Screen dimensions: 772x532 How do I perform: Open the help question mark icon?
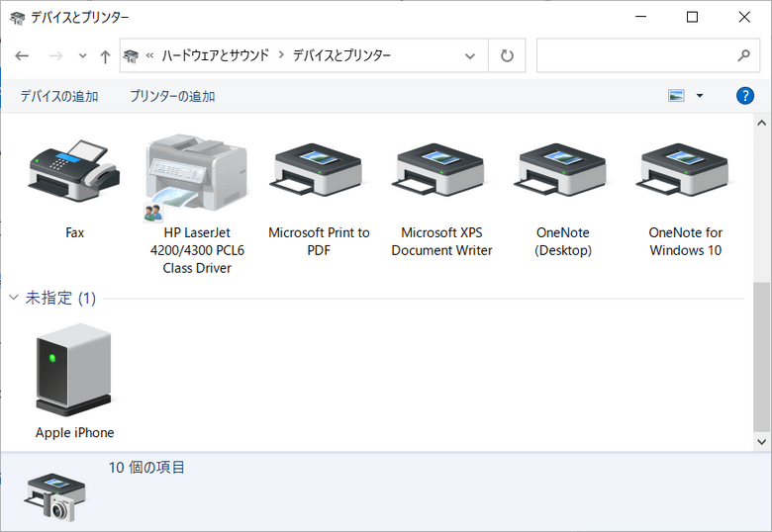pos(745,95)
